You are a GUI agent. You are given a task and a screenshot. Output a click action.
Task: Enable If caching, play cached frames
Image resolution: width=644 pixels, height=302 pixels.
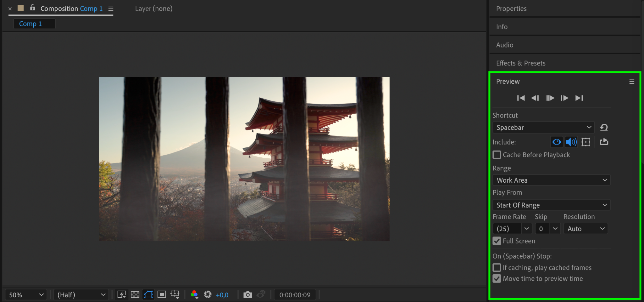497,268
